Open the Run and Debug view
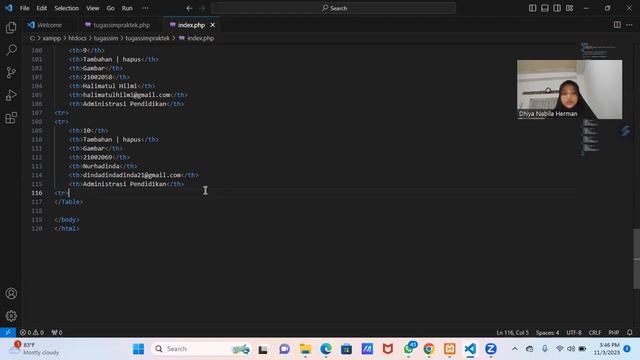 tap(11, 95)
